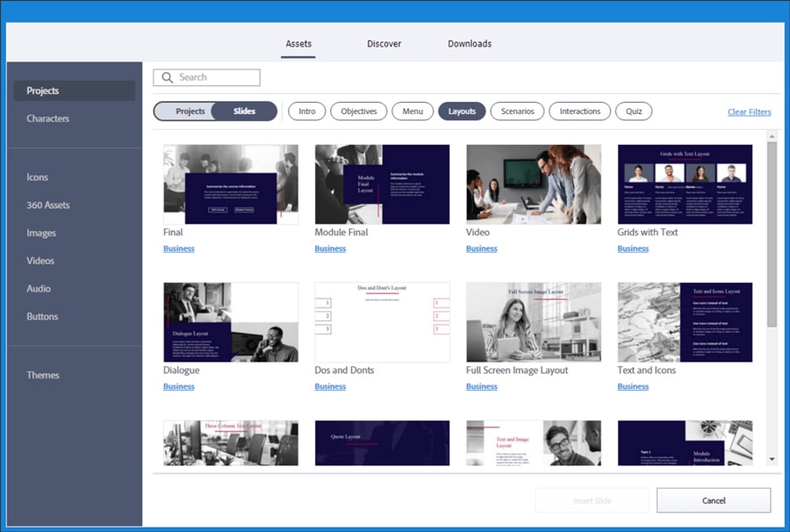
Task: Select the Three Column Text Layout thumbnail
Action: coord(231,442)
